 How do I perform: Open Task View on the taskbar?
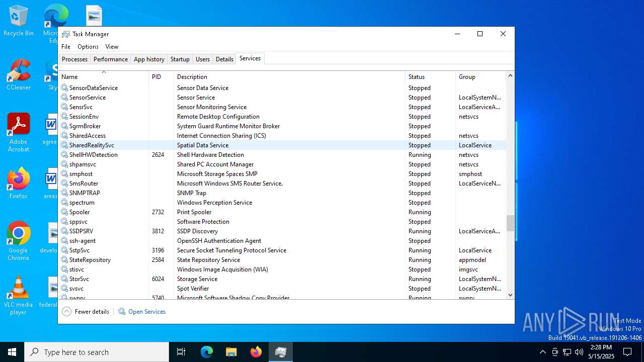pyautogui.click(x=181, y=352)
